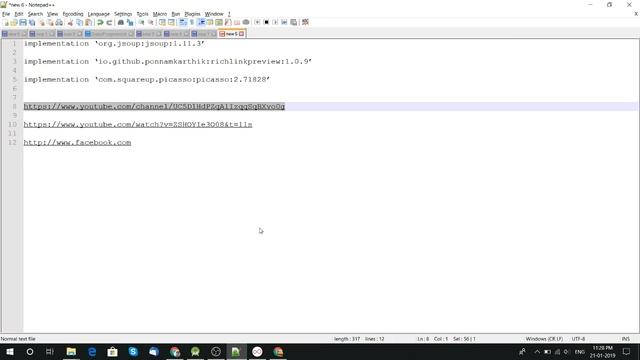Open File Explorer from the taskbar
The height and width of the screenshot is (360, 640).
(x=71, y=351)
